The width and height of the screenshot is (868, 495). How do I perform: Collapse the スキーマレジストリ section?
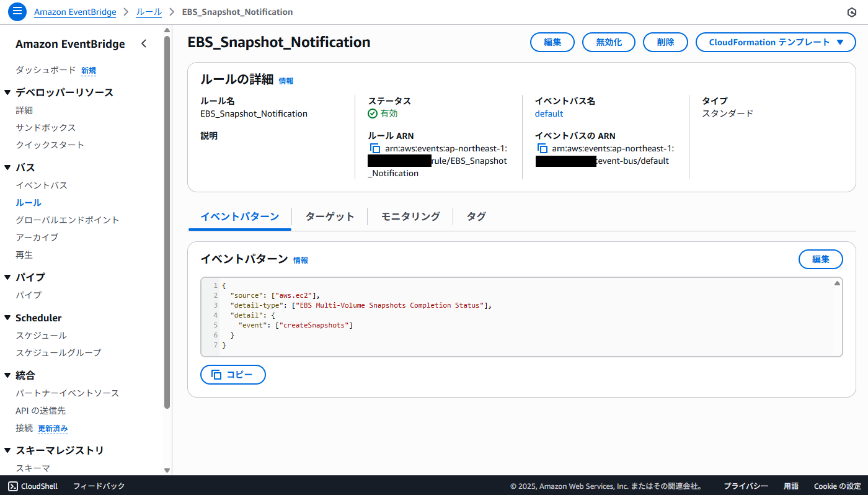pyautogui.click(x=7, y=450)
